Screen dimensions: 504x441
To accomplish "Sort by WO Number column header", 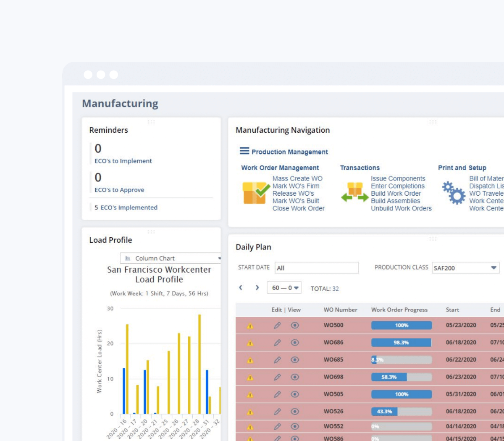I will click(340, 310).
